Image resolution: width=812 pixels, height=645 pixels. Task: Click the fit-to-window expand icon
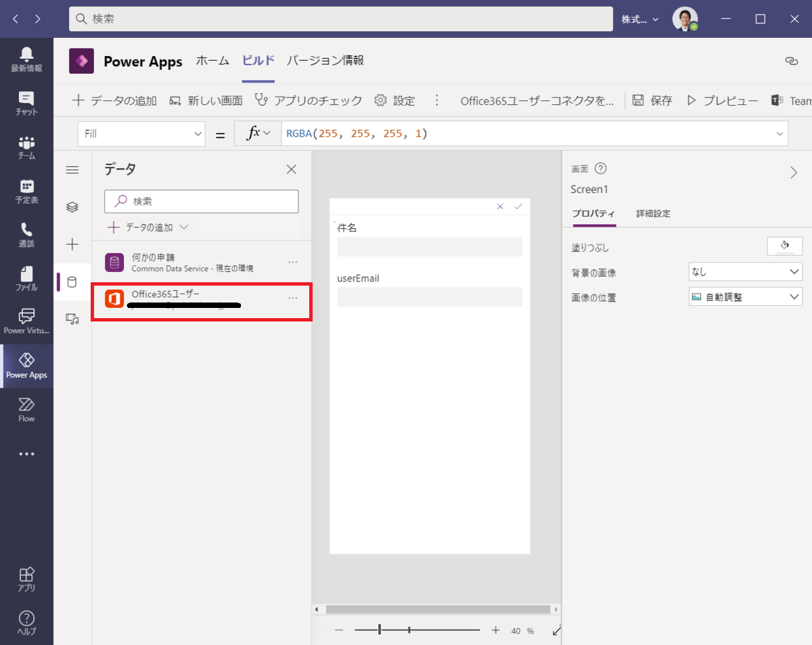[x=557, y=630]
